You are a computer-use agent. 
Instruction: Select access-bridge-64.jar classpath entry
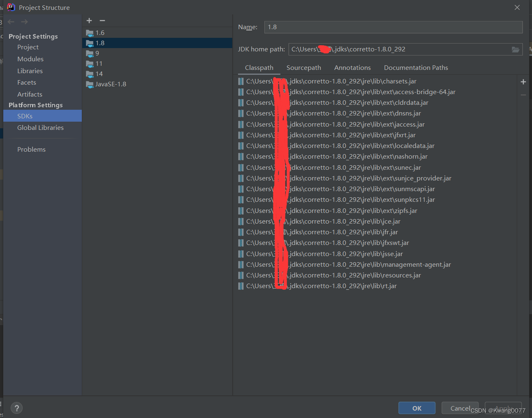[377, 92]
